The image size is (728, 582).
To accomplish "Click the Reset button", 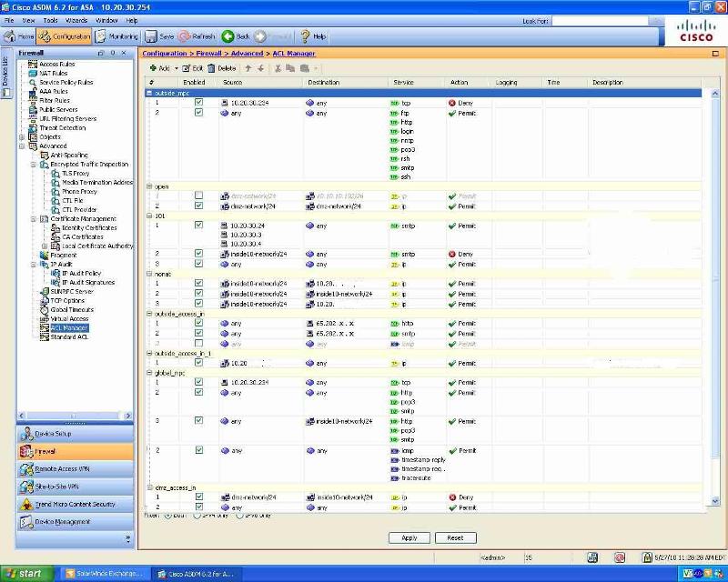I will coord(456,538).
